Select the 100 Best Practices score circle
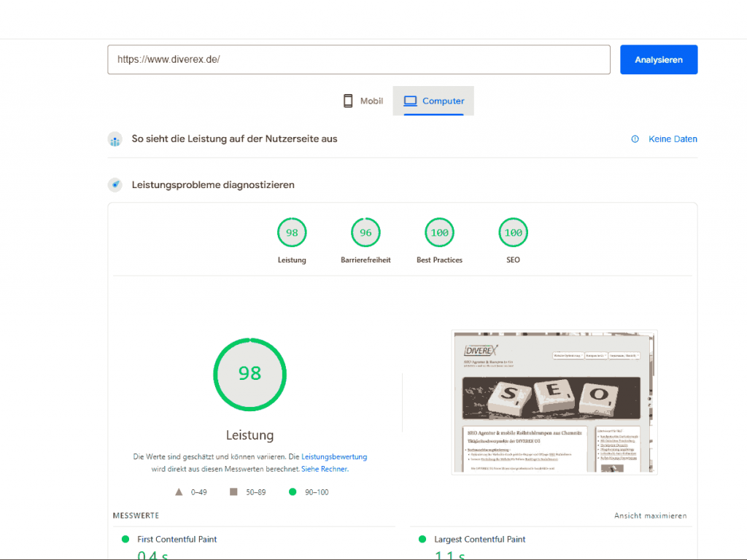Viewport: 747px width, 560px height. click(x=439, y=232)
